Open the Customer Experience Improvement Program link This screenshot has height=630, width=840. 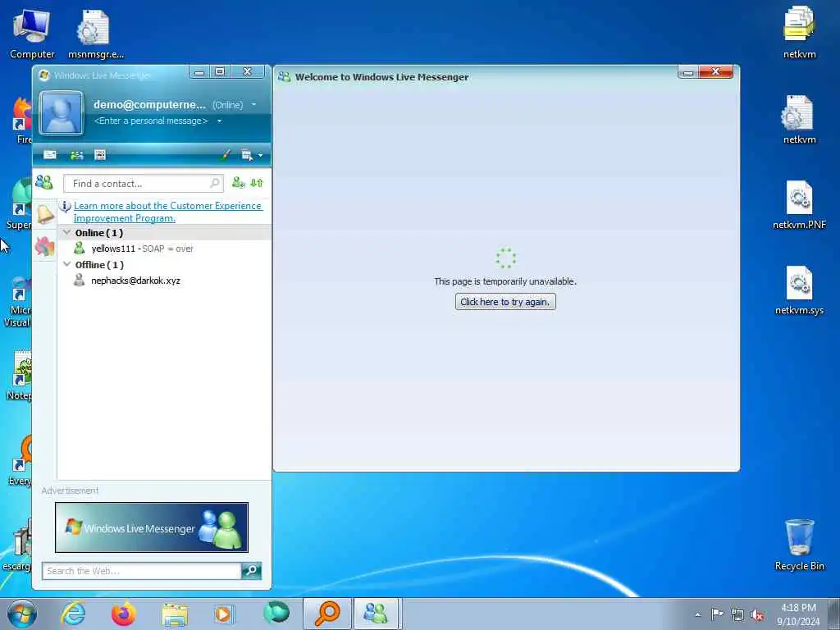click(167, 212)
